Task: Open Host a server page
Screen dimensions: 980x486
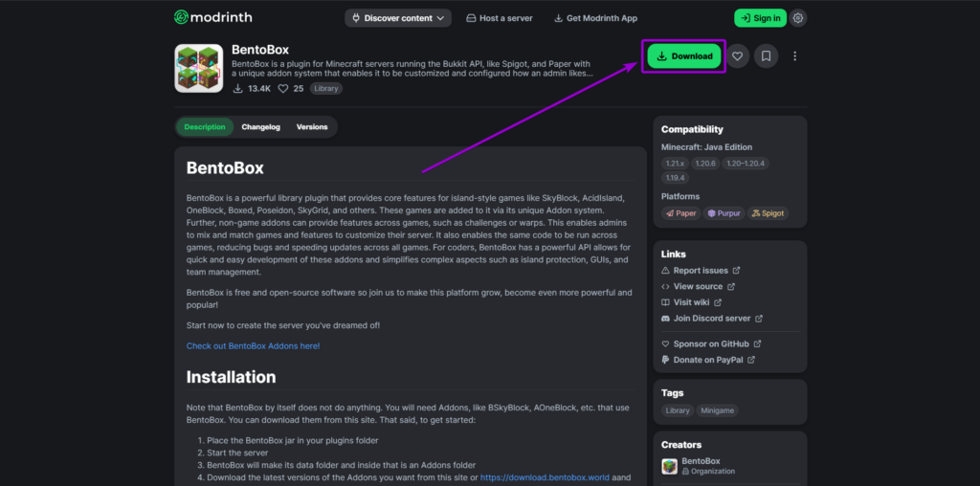Action: coord(500,18)
